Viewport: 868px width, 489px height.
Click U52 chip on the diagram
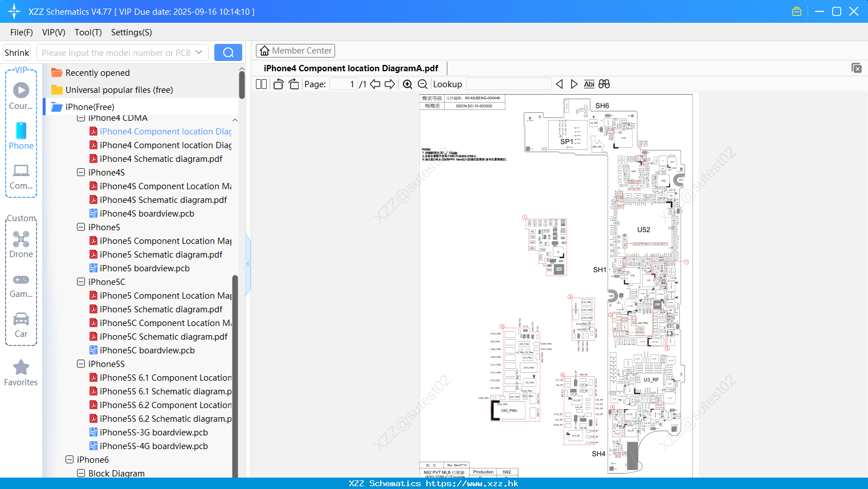tap(643, 230)
